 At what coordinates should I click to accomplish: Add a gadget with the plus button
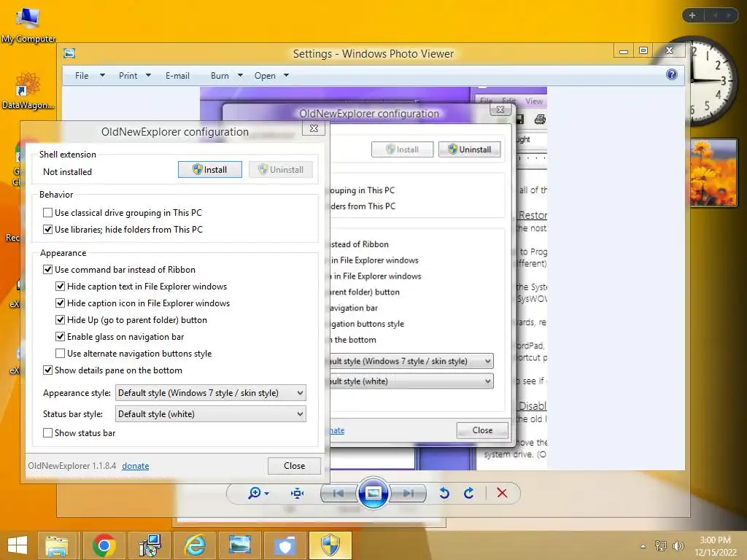[x=692, y=15]
